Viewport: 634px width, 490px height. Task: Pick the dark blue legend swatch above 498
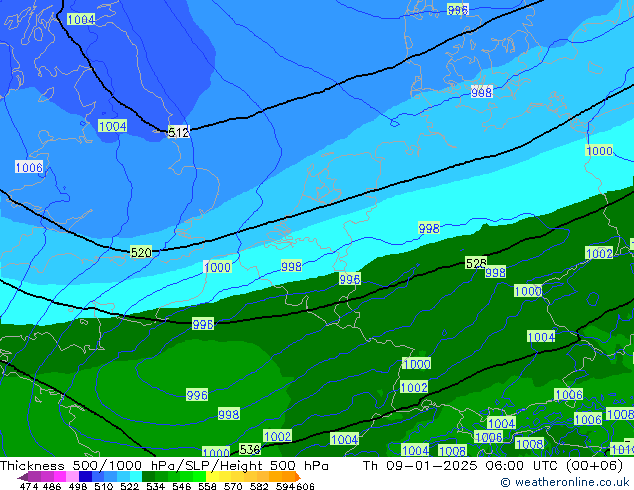coord(84,476)
